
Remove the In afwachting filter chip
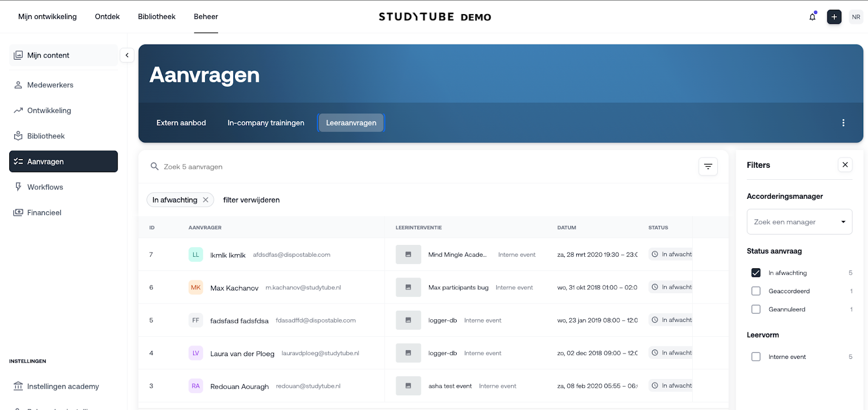[206, 200]
